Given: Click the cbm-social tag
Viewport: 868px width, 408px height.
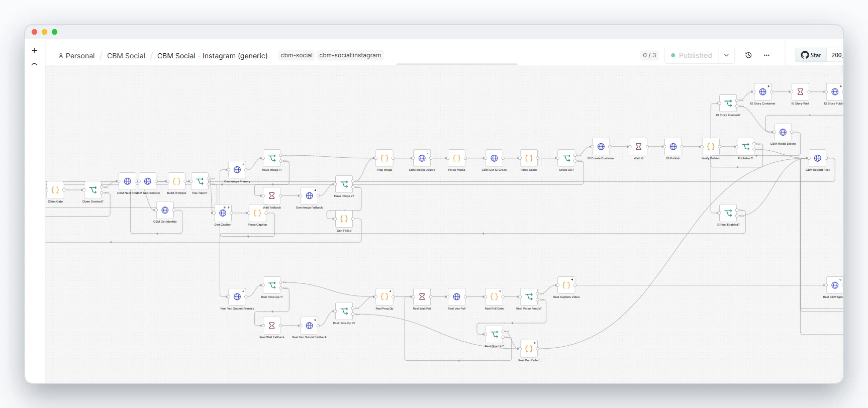Looking at the screenshot, I should pyautogui.click(x=297, y=55).
